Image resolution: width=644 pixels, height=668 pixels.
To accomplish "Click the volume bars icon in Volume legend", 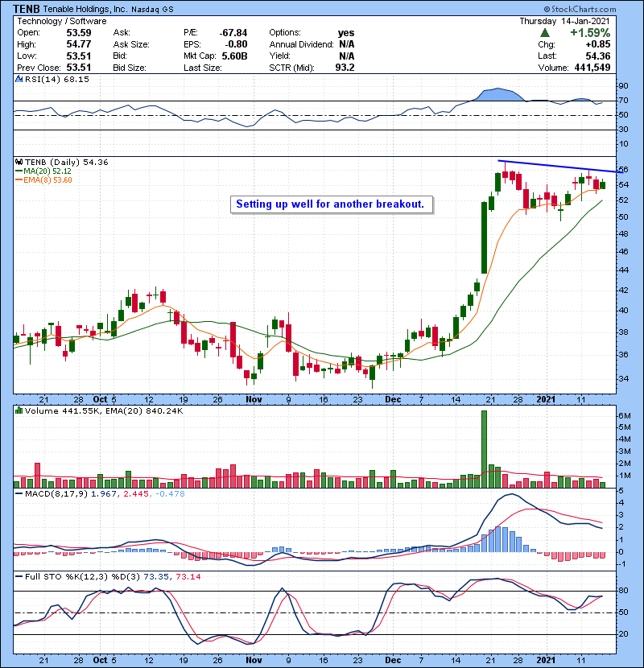I will point(19,410).
